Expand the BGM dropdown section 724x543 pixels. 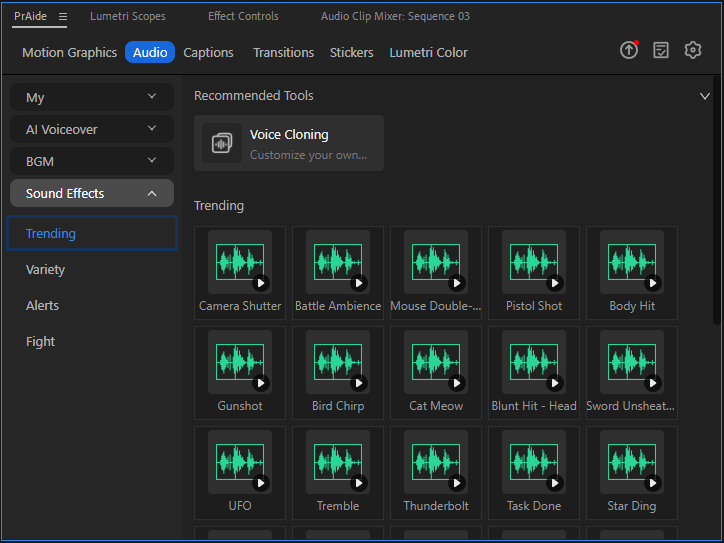tap(92, 161)
